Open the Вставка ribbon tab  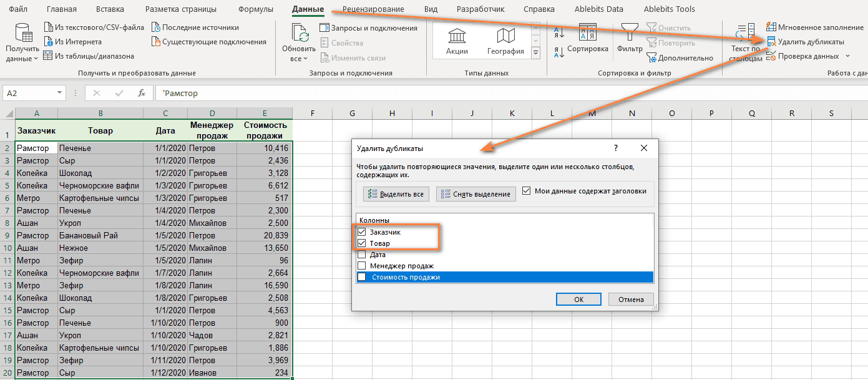[x=110, y=9]
